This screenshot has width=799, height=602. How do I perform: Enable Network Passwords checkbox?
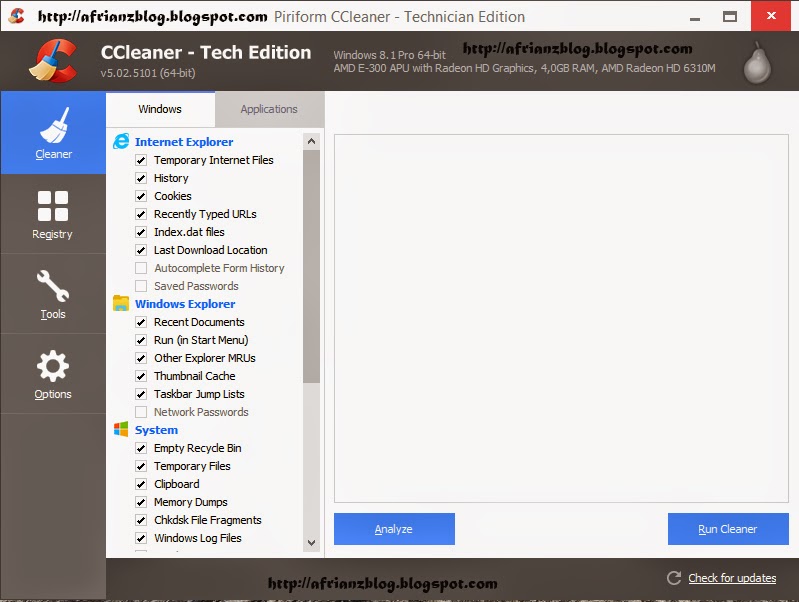pyautogui.click(x=141, y=412)
